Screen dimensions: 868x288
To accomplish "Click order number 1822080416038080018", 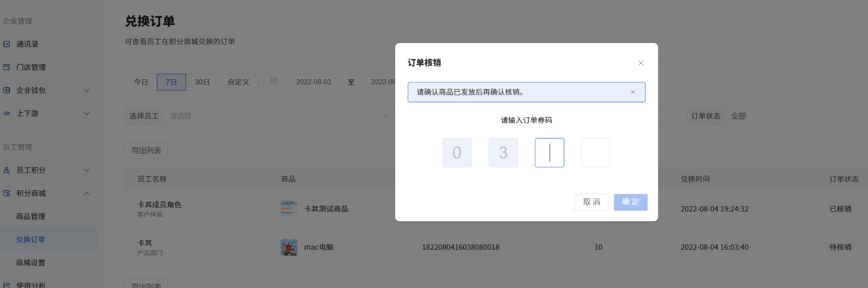I will tap(460, 247).
